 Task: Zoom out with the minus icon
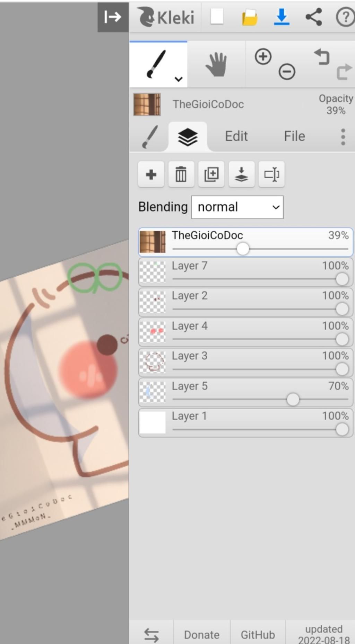click(287, 72)
